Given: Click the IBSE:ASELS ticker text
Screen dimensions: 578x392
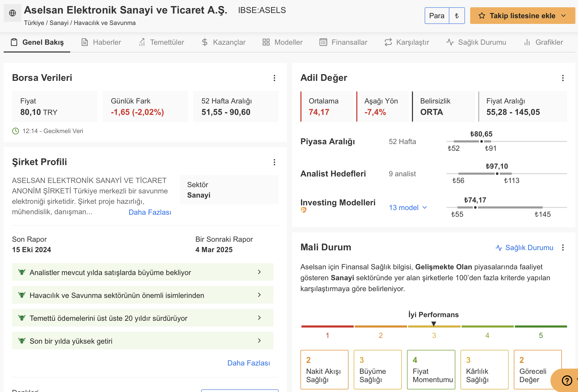Looking at the screenshot, I should [262, 10].
